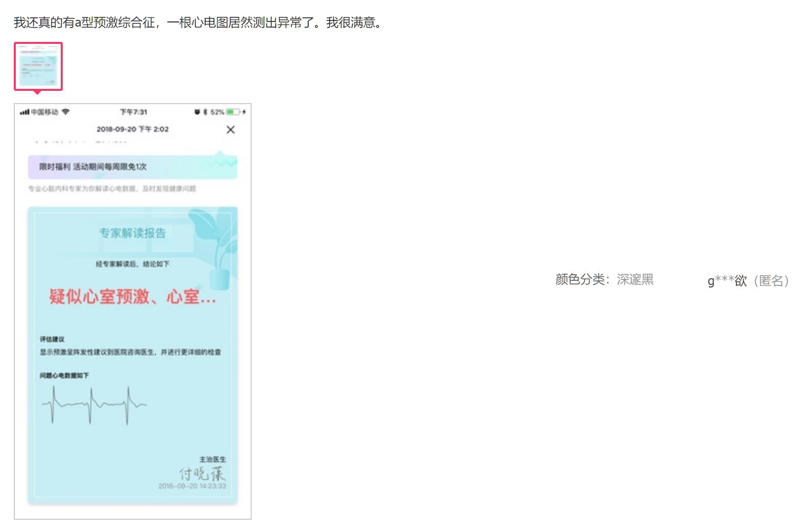
Task: Click the ECG waveform graph
Action: coord(94,405)
